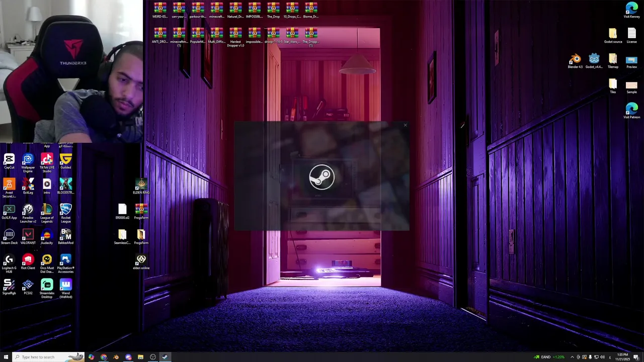This screenshot has width=644, height=362.
Task: Click the Windows Start button
Action: click(6, 357)
